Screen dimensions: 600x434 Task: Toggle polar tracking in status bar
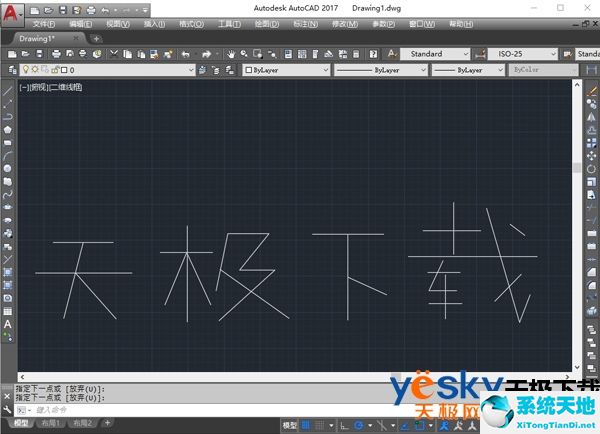tap(359, 425)
